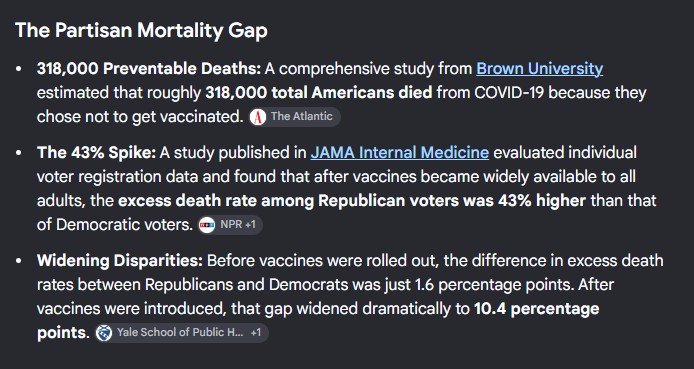This screenshot has height=369, width=694.
Task: Open the JAMA Internal Medicine link
Action: point(399,153)
